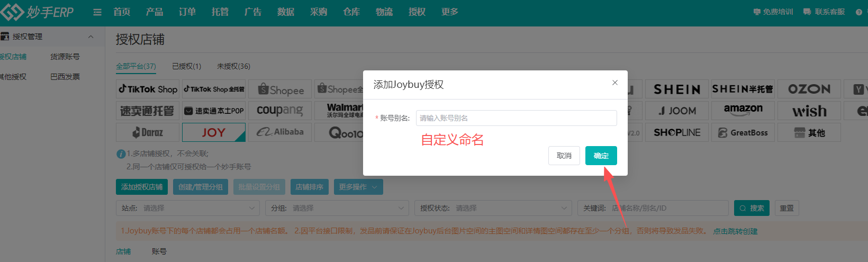Switch to 未授权(36) tab

coord(233,66)
